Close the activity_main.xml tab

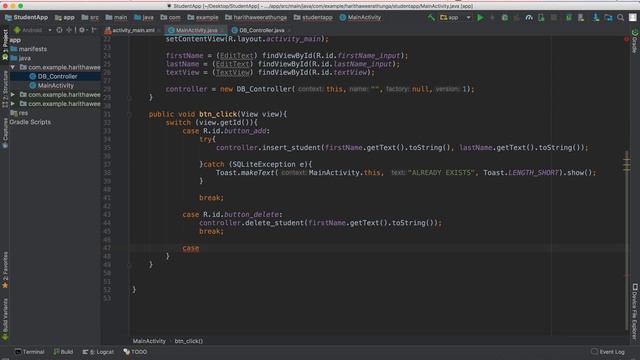click(x=159, y=30)
